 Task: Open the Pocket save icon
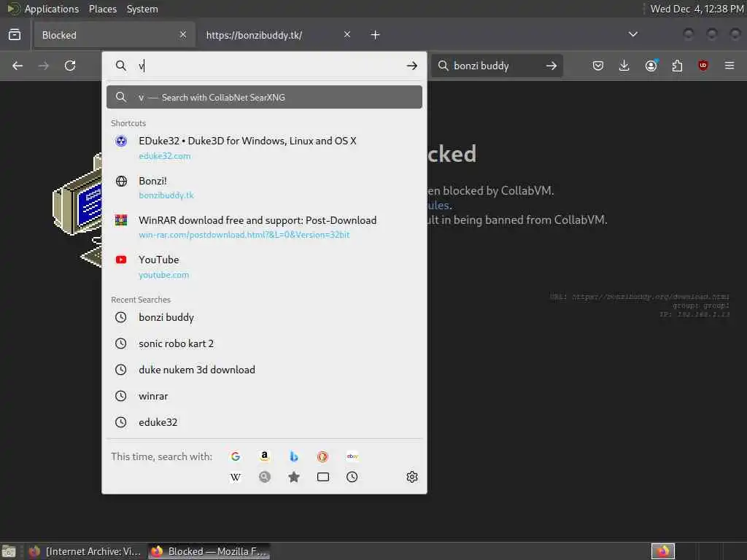click(598, 66)
